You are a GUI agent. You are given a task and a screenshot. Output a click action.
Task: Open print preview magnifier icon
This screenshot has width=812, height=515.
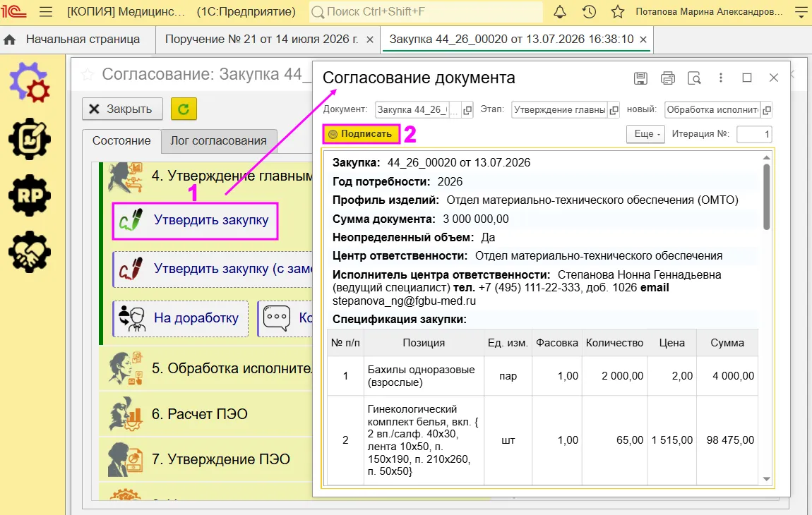694,78
